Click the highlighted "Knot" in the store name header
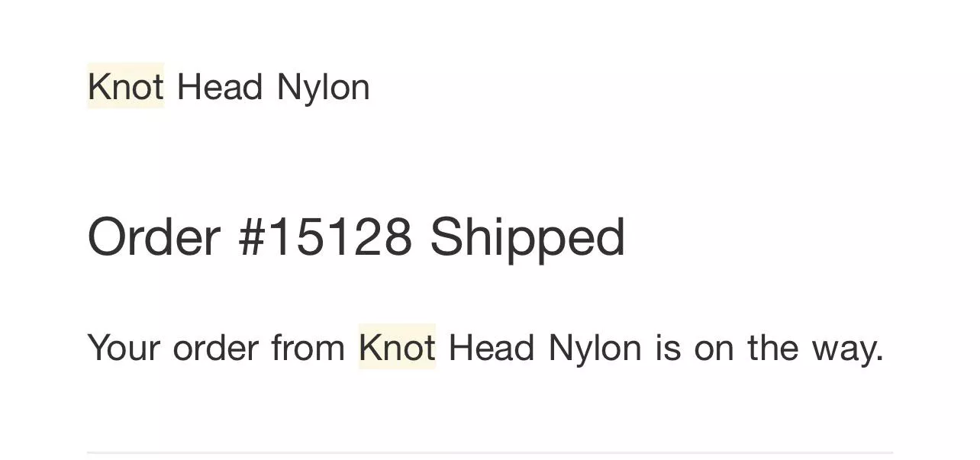This screenshot has height=460, width=980. coord(125,87)
